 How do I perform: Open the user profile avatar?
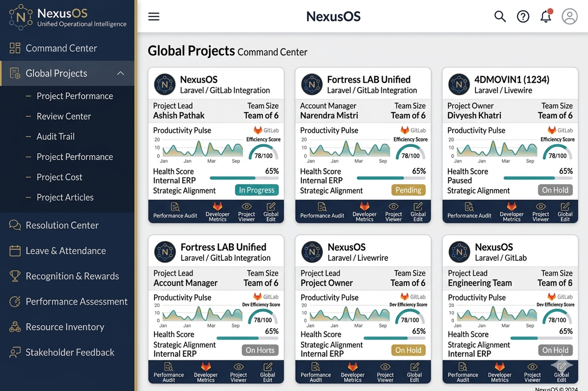coord(569,17)
